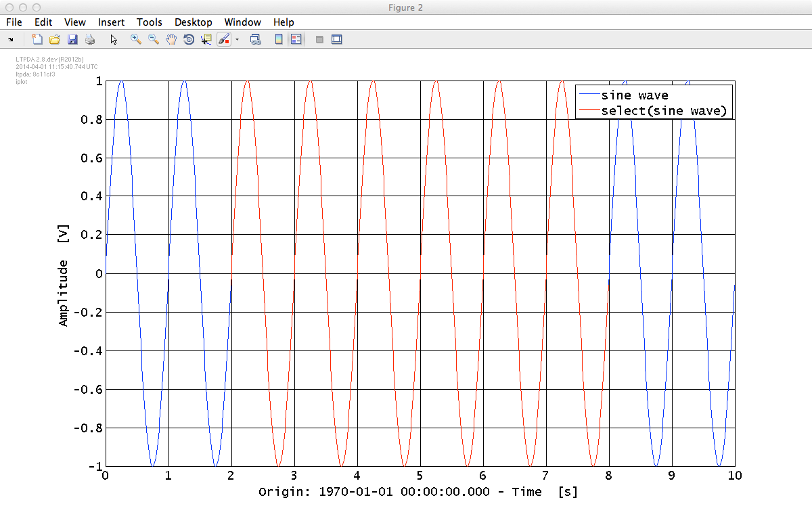The width and height of the screenshot is (812, 523).
Task: Click the x-axis tick label '6'
Action: tap(483, 476)
